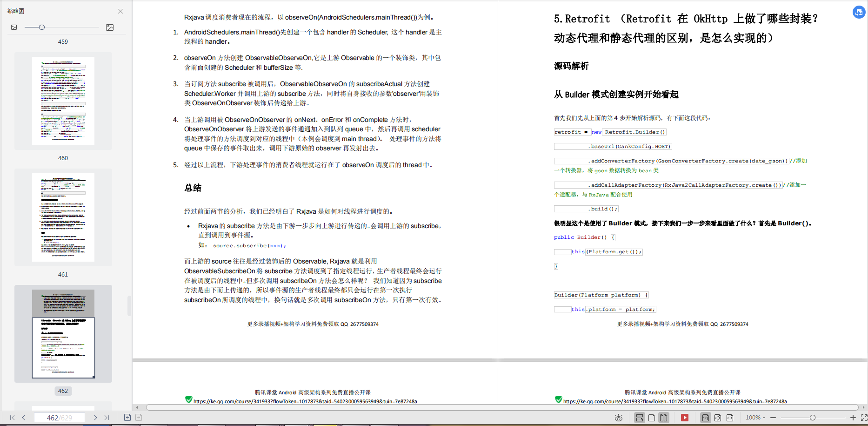The image size is (868, 426).
Task: Click the large thumbnail size icon
Action: pos(110,27)
